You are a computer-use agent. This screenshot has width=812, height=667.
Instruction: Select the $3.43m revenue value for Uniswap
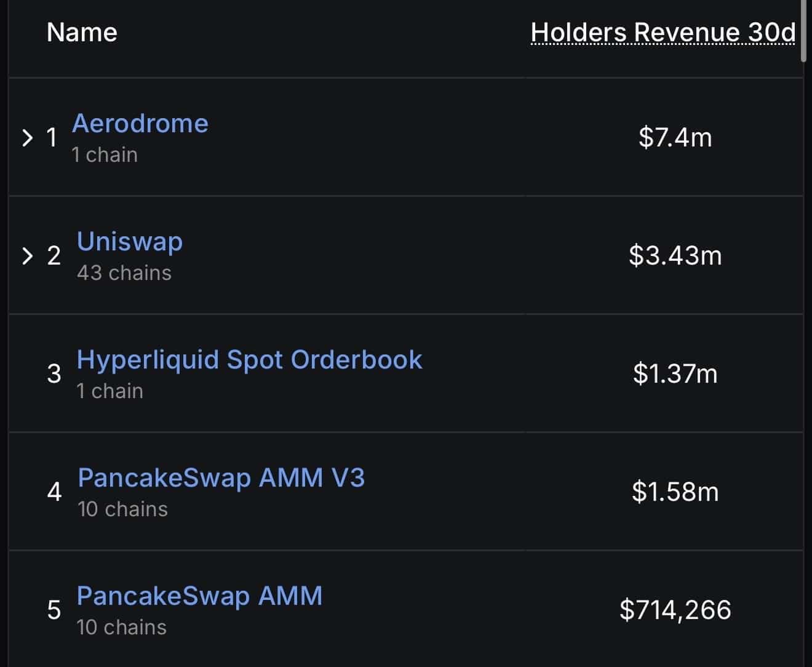pyautogui.click(x=676, y=256)
